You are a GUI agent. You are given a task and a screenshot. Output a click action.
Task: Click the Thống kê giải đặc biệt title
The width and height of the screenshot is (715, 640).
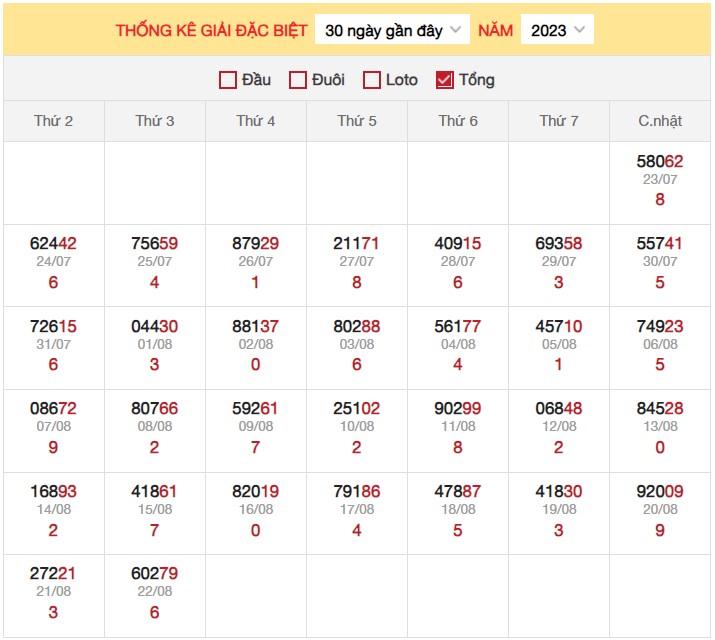pyautogui.click(x=212, y=30)
